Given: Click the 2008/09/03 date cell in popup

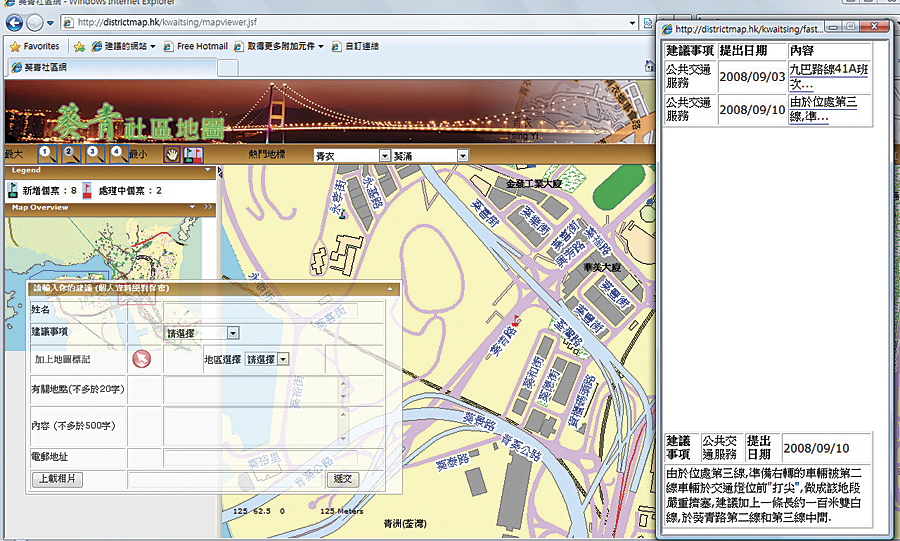Looking at the screenshot, I should pos(752,77).
